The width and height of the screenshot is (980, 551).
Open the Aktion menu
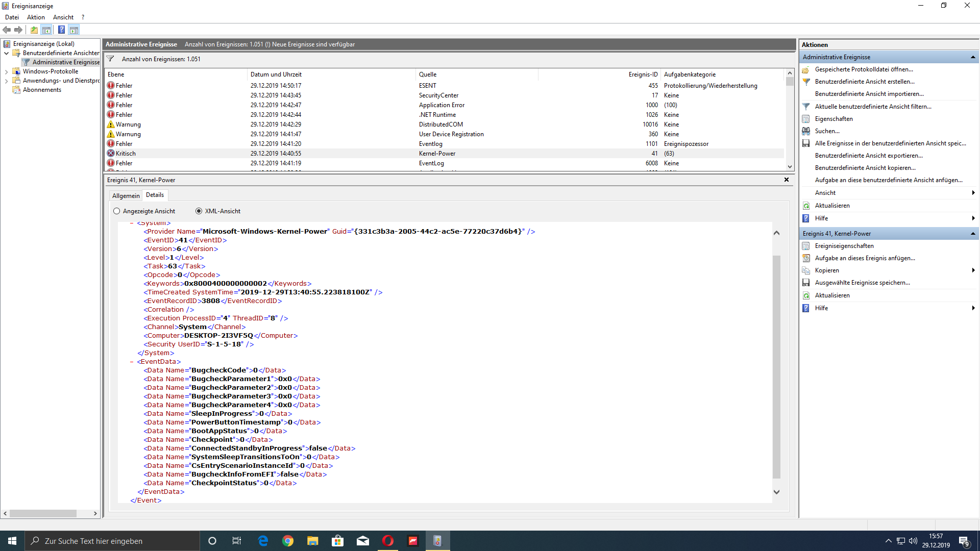(x=36, y=17)
